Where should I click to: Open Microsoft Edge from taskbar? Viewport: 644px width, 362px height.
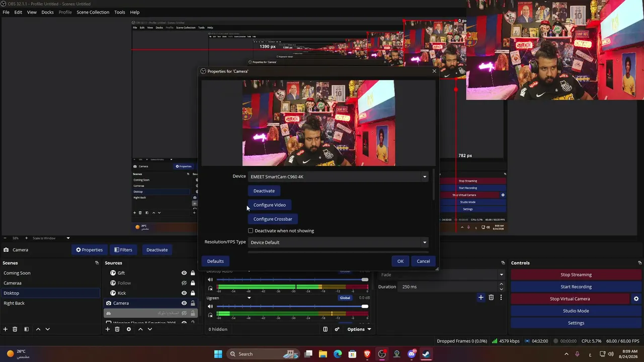338,354
